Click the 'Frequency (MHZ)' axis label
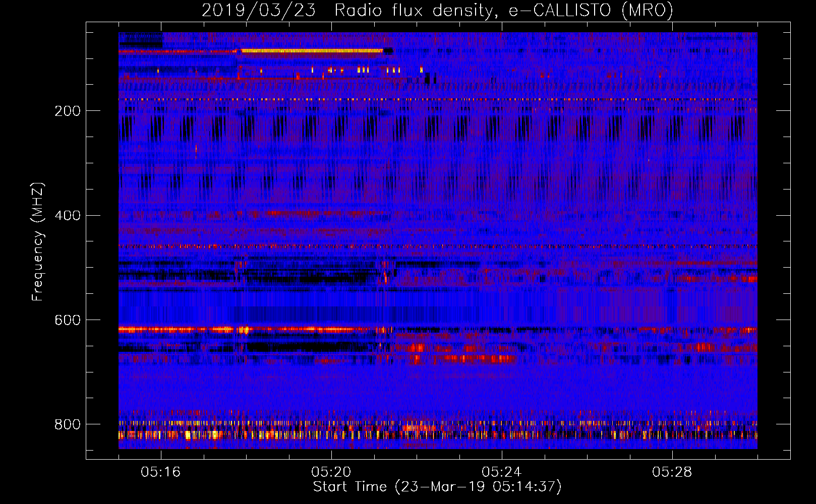The image size is (816, 504). [37, 242]
